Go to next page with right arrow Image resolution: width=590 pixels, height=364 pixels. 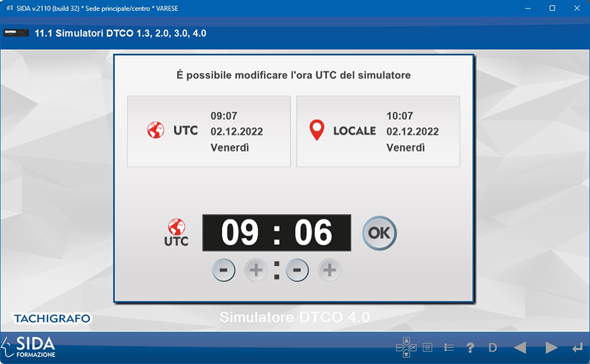[551, 348]
